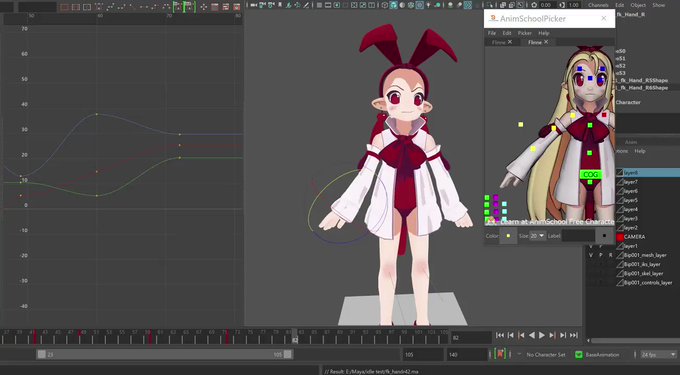Click playback end field showing 105
Viewport: 680px width, 375px height.
423,354
